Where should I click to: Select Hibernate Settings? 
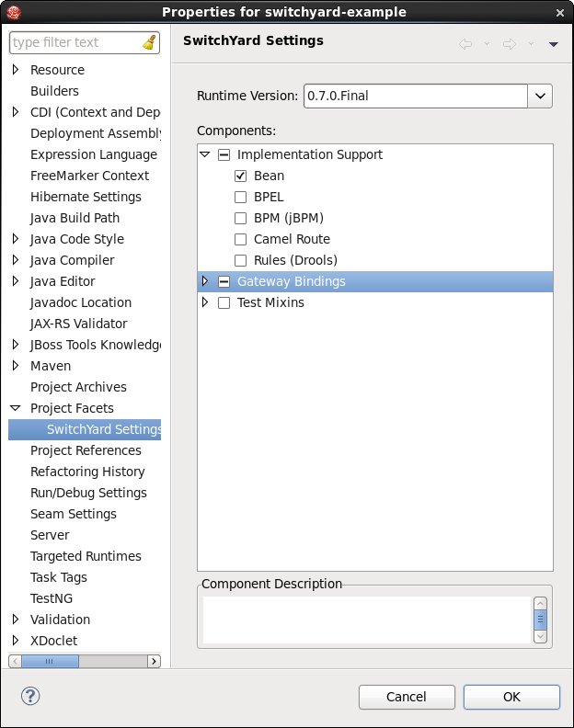pos(86,197)
